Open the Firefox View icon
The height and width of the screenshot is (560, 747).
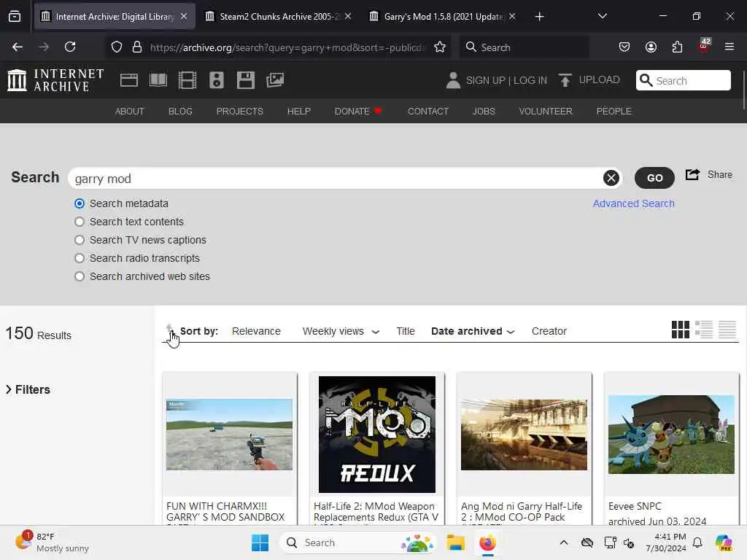point(15,17)
